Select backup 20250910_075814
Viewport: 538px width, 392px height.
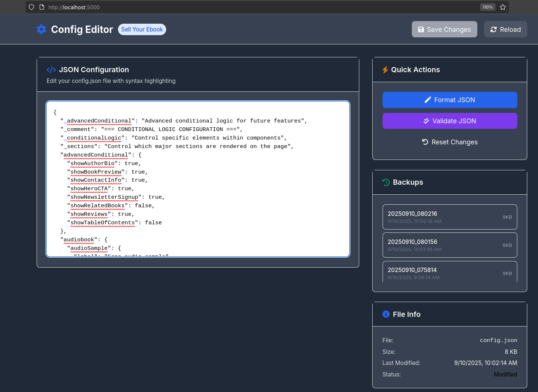(x=450, y=272)
